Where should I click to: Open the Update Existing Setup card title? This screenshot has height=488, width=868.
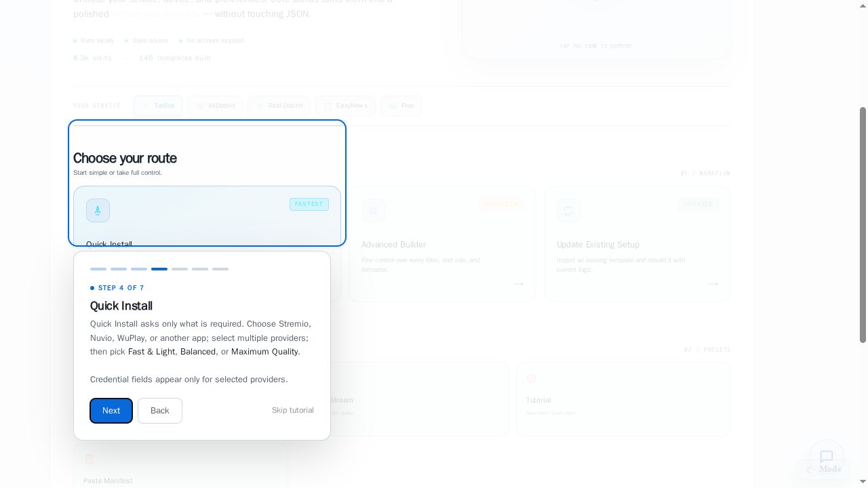(598, 245)
